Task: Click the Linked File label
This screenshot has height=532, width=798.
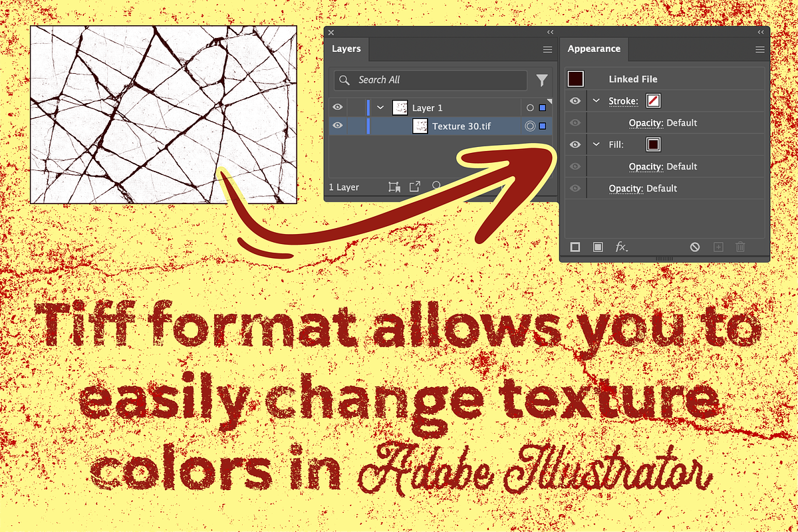Action: tap(633, 79)
